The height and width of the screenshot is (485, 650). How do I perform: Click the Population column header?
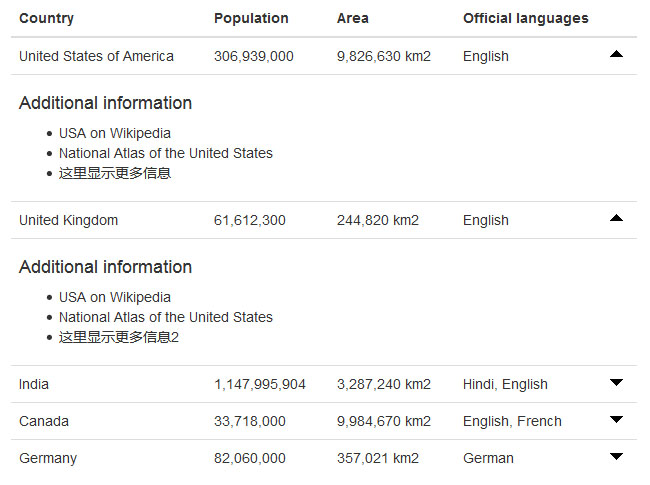(251, 18)
